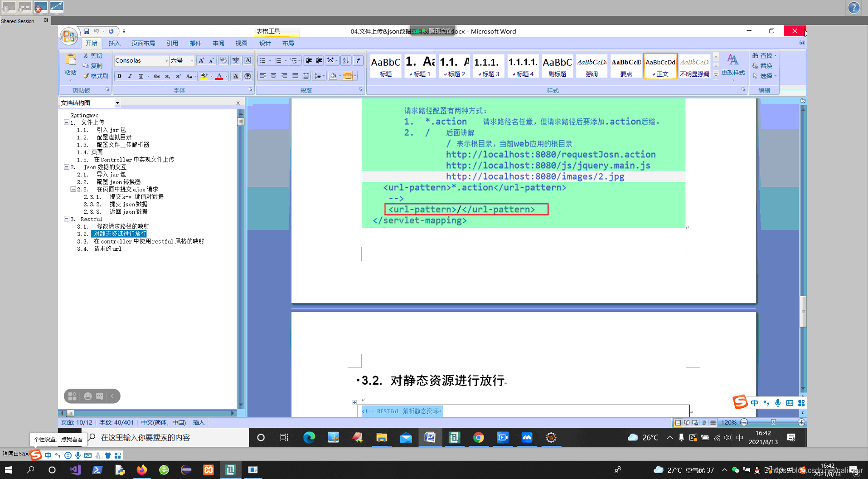Viewport: 868px width, 479px height.
Task: Show or hide paragraph marks
Action: click(358, 60)
